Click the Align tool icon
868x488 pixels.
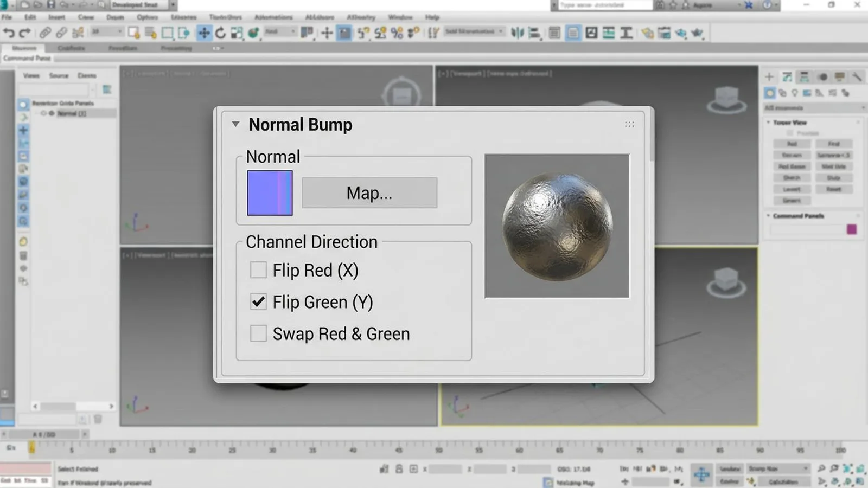pyautogui.click(x=535, y=33)
